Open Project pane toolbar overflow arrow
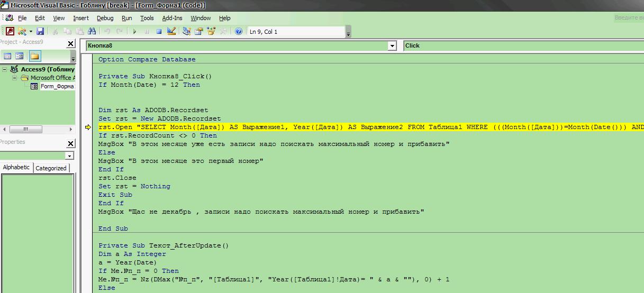 point(73,57)
